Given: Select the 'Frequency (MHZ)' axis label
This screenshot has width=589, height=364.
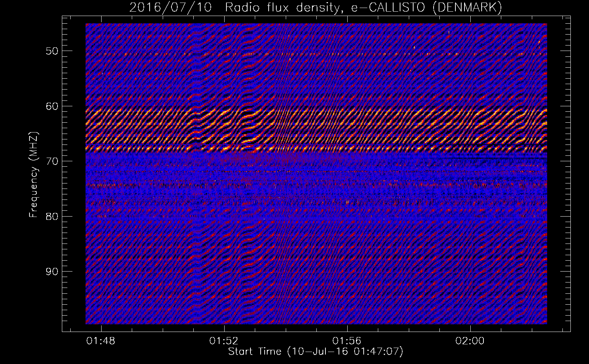Looking at the screenshot, I should [33, 175].
